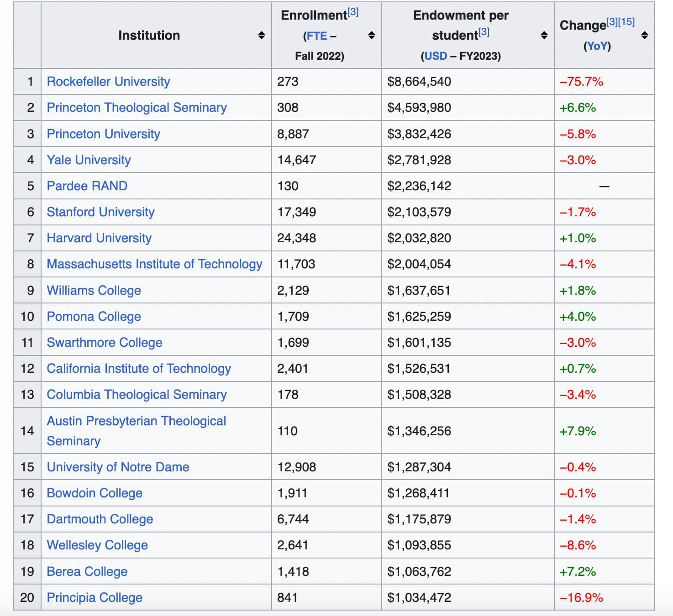Go to Stanford University article
673x616 pixels.
[x=100, y=212]
